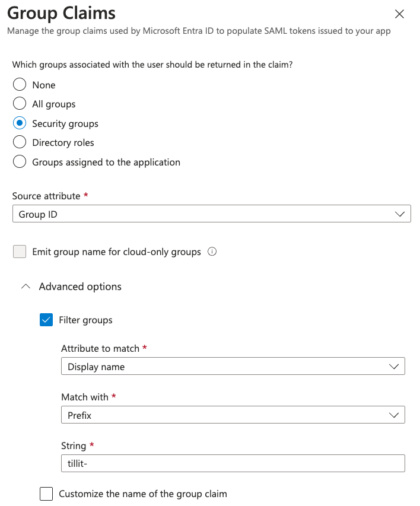Enable Emit group name for cloud-only groups

point(20,252)
